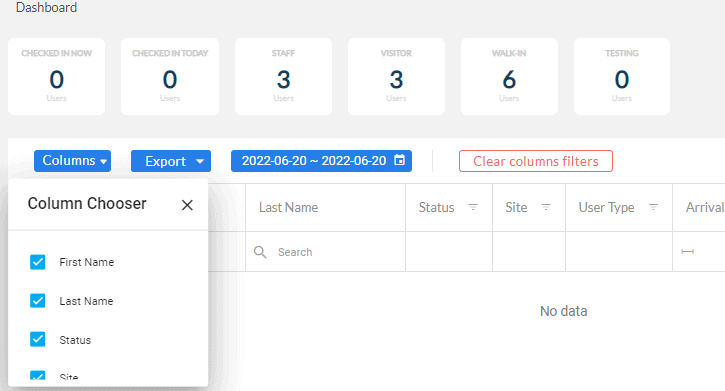725x391 pixels.
Task: Toggle the partially visible Site checkbox
Action: click(37, 375)
